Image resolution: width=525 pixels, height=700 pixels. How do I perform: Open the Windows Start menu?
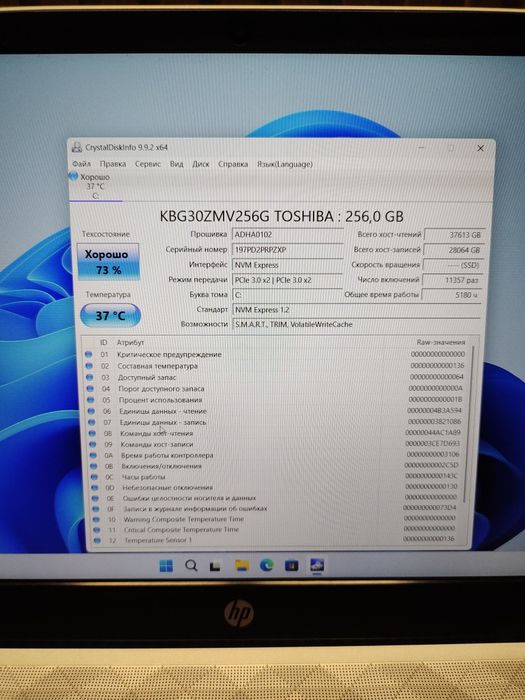pyautogui.click(x=166, y=566)
